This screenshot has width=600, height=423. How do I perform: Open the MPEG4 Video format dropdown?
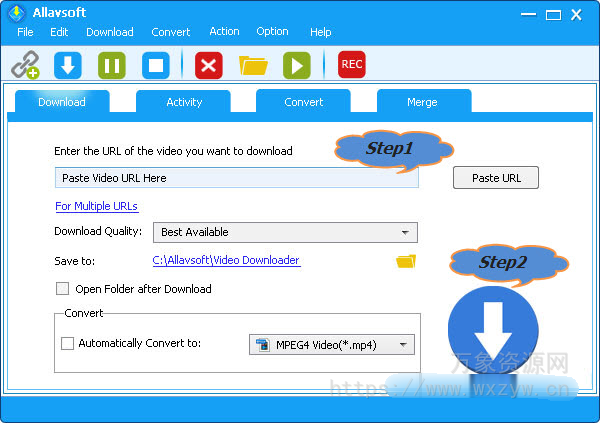332,345
